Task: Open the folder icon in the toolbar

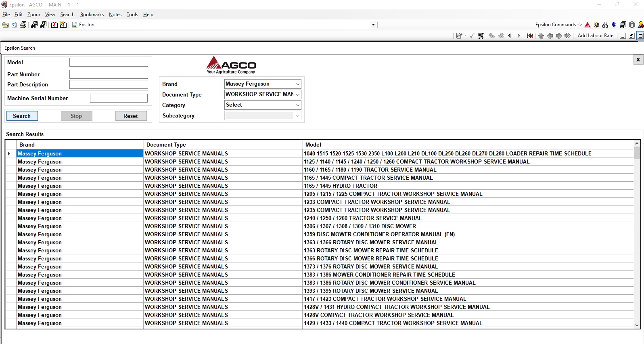Action: tap(5, 25)
